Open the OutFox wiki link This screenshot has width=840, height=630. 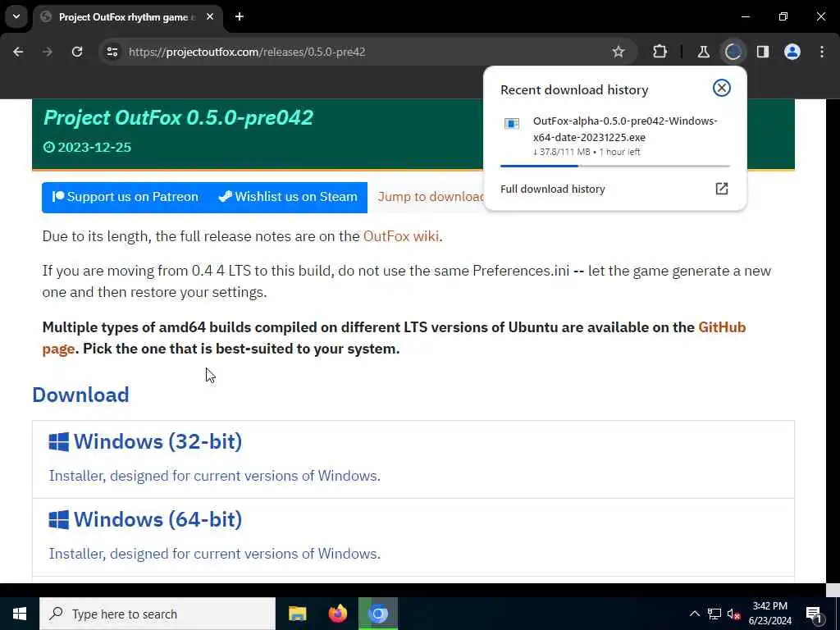pyautogui.click(x=400, y=236)
